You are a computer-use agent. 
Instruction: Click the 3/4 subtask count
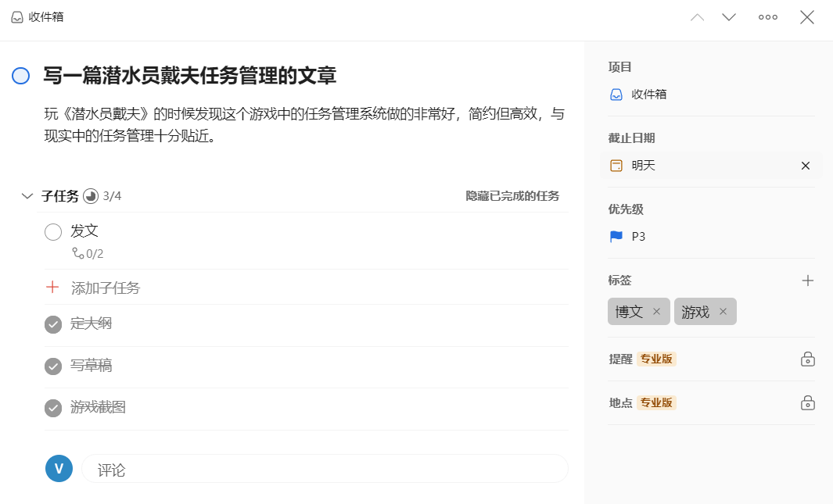coord(112,196)
